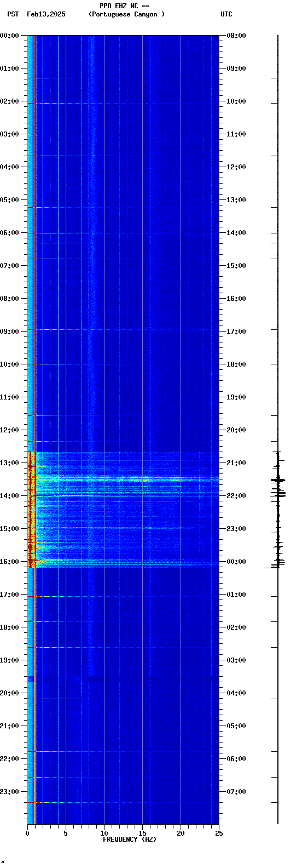Click the 25 Hz frequency tick label
This screenshot has width=302, height=868.
(x=219, y=833)
